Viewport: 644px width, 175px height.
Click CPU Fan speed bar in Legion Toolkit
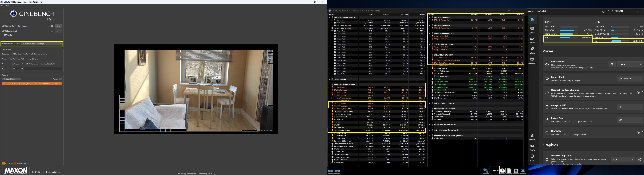click(x=569, y=38)
